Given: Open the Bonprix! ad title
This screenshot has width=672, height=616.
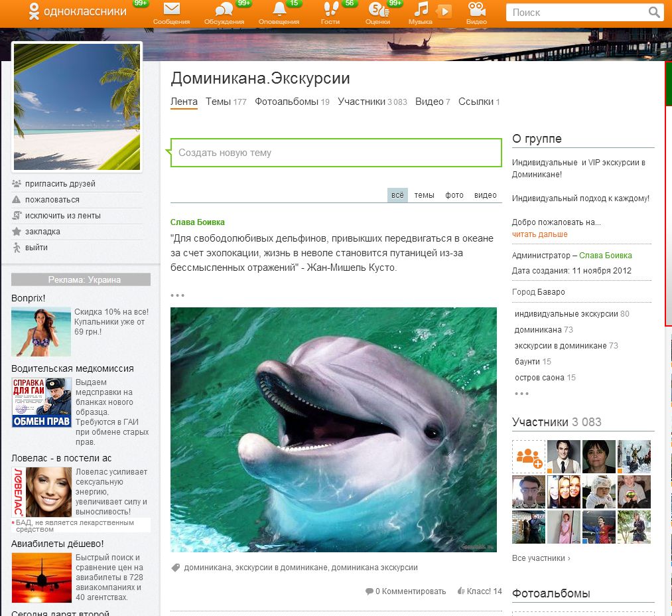Looking at the screenshot, I should coord(29,298).
